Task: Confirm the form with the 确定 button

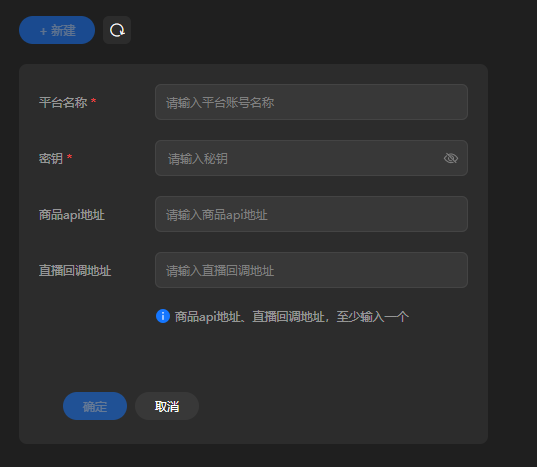Action: (95, 406)
